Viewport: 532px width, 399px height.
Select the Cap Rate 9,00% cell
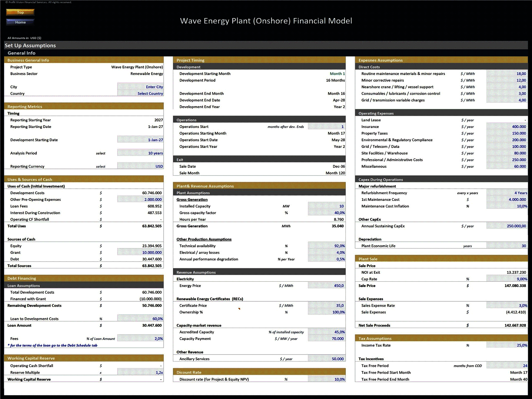coord(507,279)
